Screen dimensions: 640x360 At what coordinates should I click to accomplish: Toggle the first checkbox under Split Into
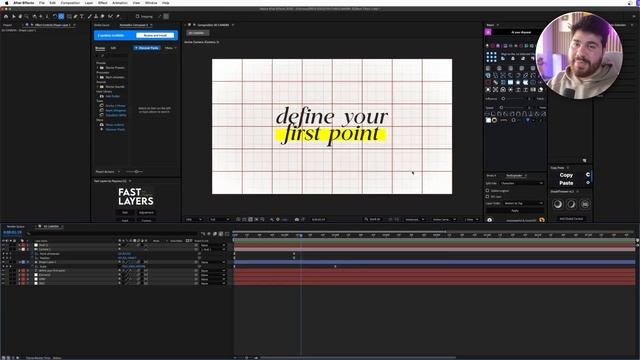point(487,191)
